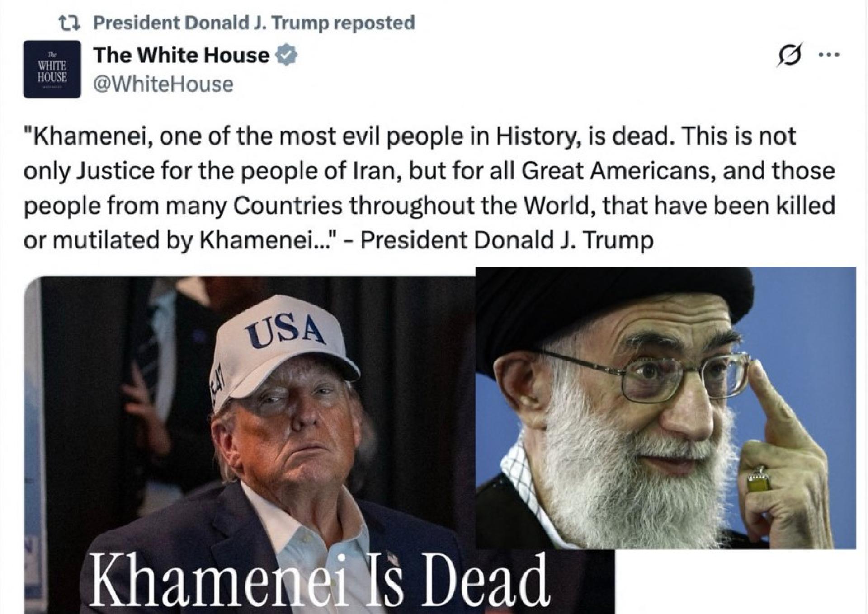
Task: Click the "Khamenei Is Dead" headline overlay
Action: click(319, 582)
